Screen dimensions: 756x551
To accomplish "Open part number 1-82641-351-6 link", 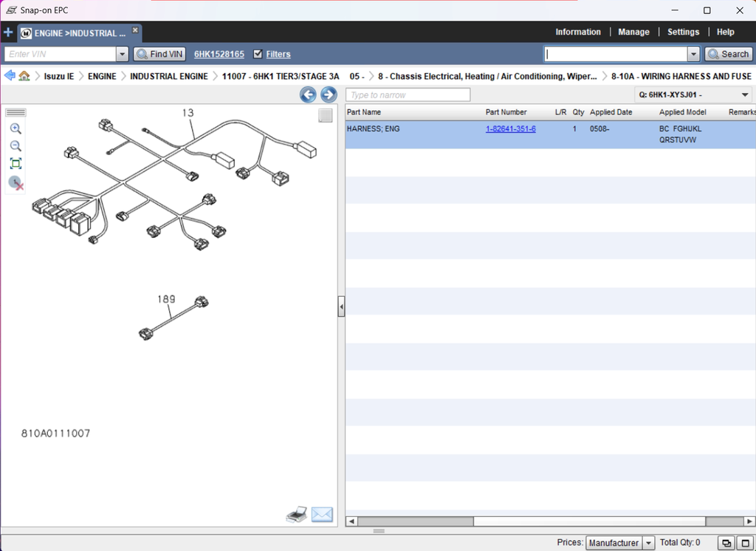I will click(x=510, y=129).
